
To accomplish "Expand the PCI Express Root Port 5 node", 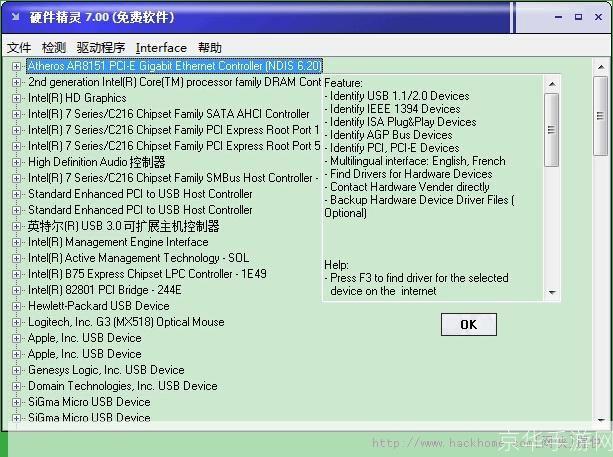I will (16, 146).
